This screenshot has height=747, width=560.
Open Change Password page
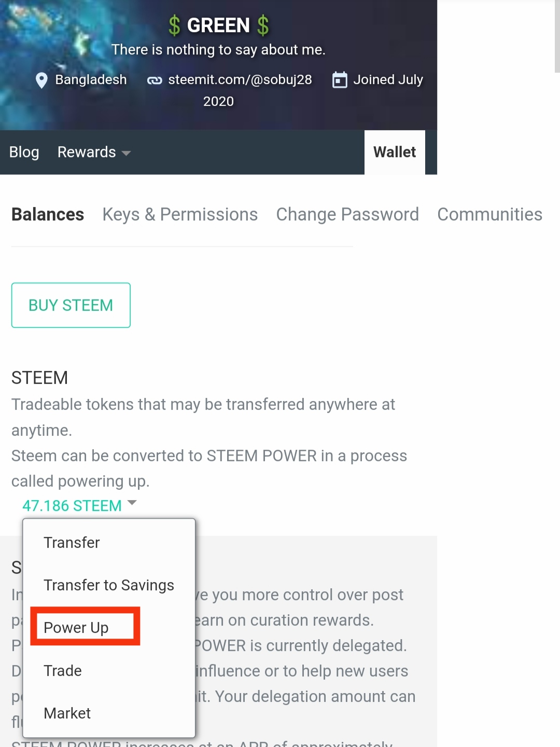[x=347, y=214]
